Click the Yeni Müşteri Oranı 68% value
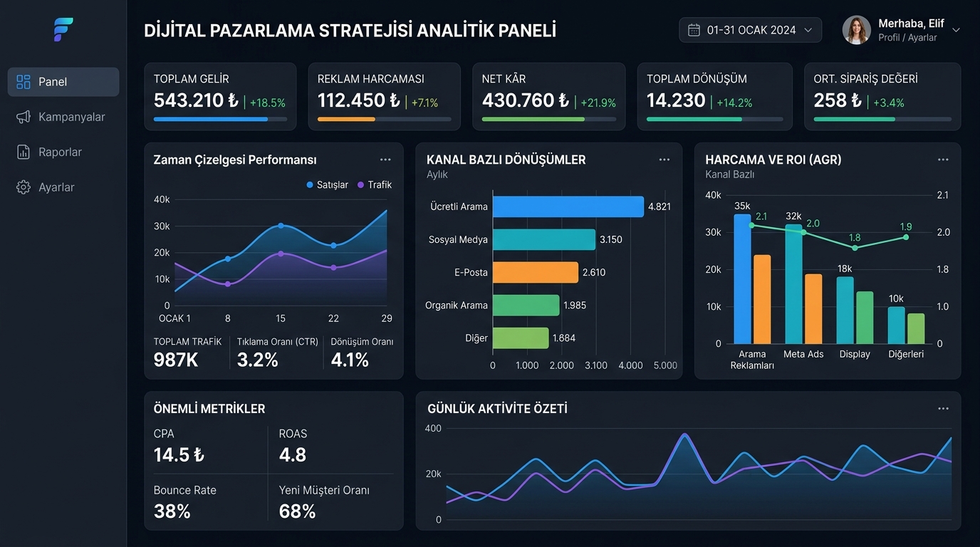 click(x=298, y=511)
